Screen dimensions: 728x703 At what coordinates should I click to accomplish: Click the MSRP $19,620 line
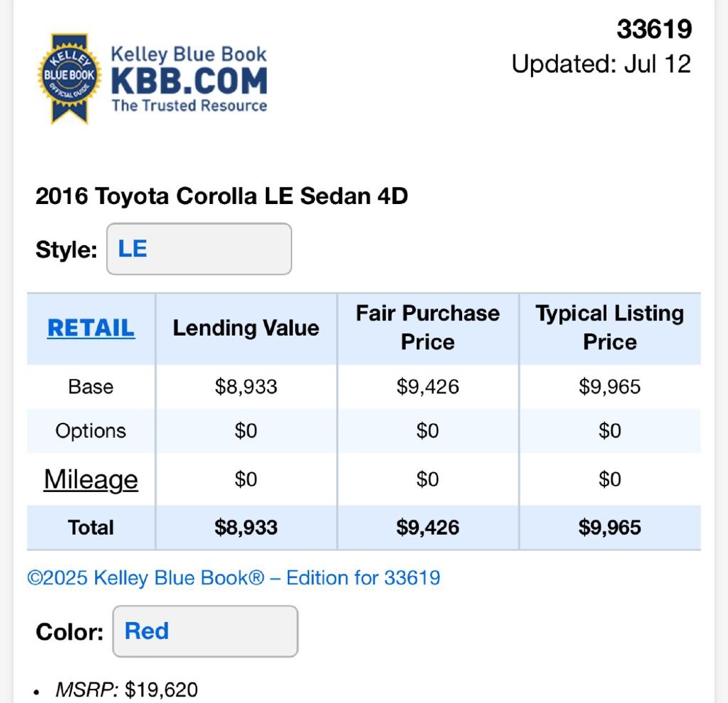coord(127,689)
